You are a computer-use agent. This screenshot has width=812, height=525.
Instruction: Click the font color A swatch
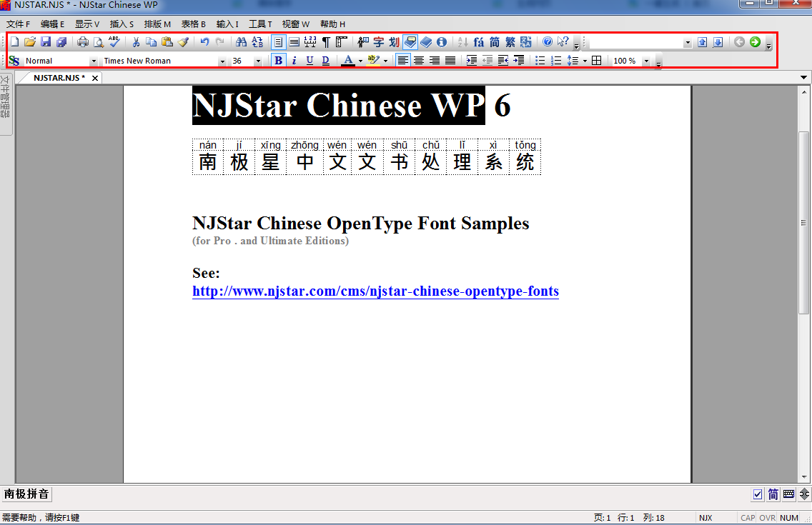[x=348, y=61]
